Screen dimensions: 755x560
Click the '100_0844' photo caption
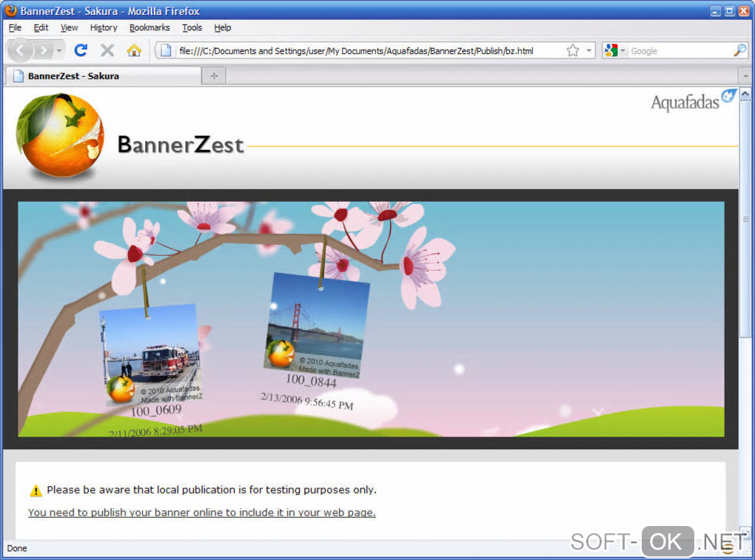[x=311, y=381]
